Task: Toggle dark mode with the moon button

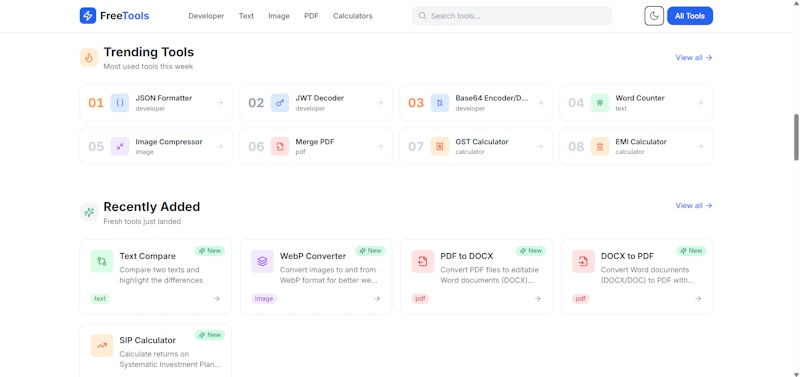Action: 654,16
